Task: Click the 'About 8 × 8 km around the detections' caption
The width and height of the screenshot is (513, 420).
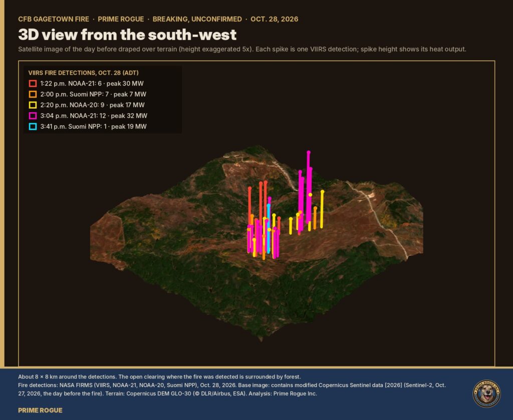Action: point(159,377)
